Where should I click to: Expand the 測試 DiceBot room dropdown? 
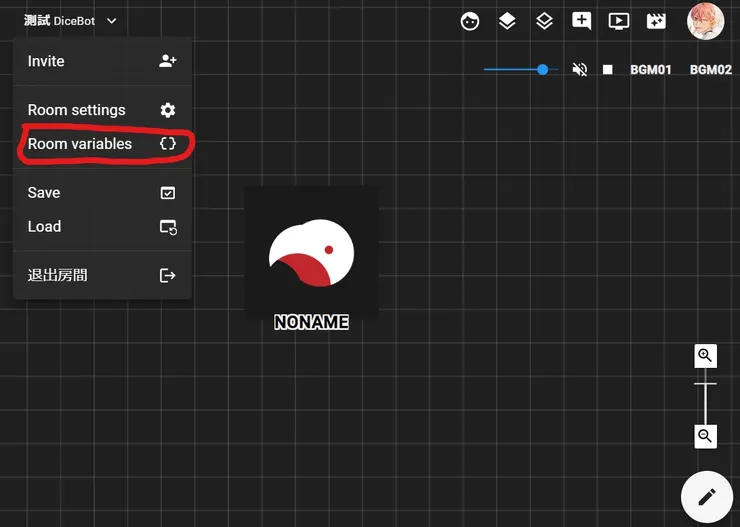pos(70,21)
